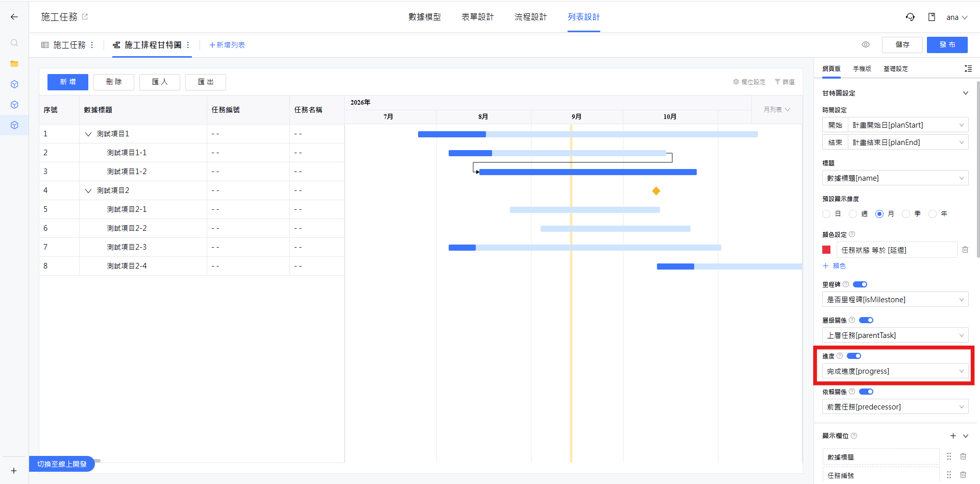
Task: Click the 儲存 save button
Action: pyautogui.click(x=902, y=44)
